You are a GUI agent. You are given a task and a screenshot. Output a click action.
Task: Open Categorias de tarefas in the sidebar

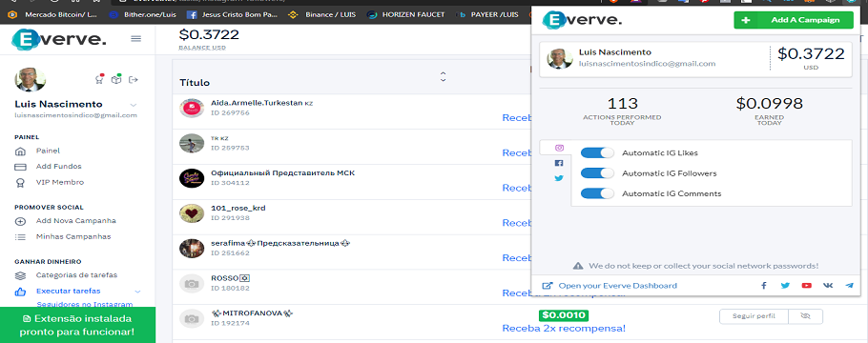coord(76,275)
